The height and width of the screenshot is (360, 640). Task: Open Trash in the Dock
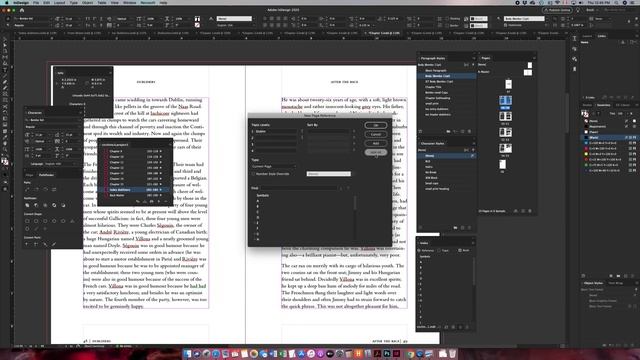[x=453, y=353]
